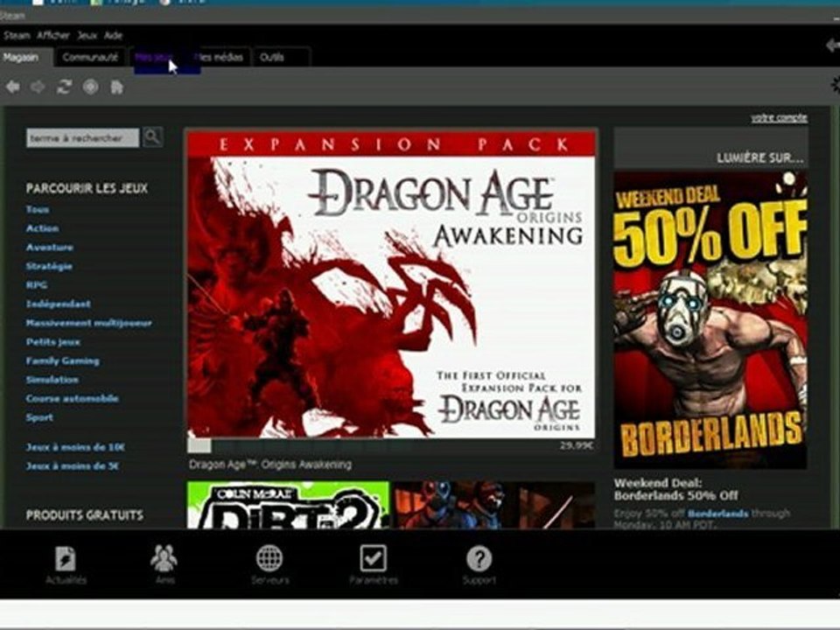Click the 'Weekend Deal: Borderlands 50% Off' heading
This screenshot has height=630, width=840.
(676, 489)
